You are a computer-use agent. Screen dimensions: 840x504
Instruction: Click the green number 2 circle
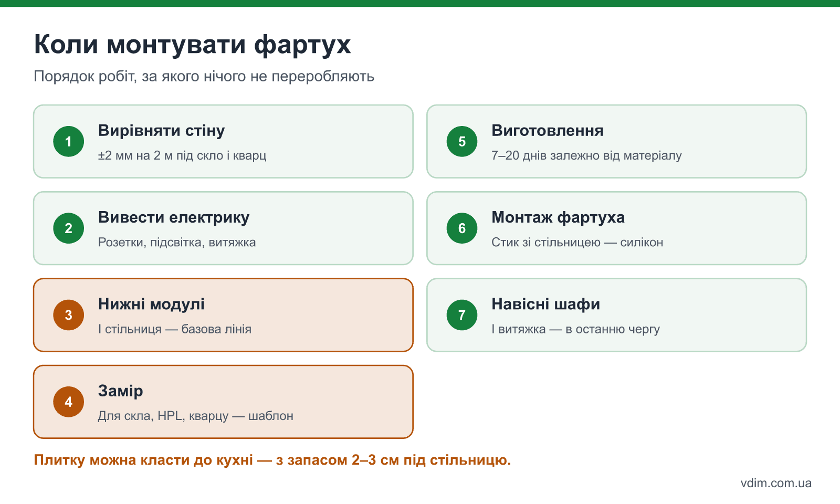click(69, 228)
